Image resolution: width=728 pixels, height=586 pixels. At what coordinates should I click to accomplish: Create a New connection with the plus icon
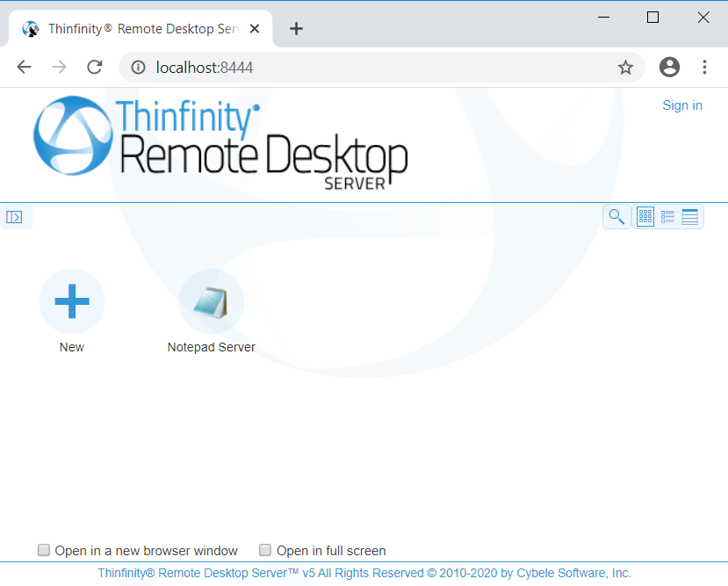click(x=72, y=301)
